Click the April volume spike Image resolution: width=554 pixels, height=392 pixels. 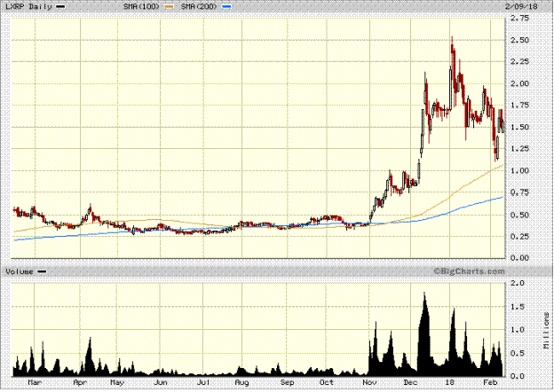pyautogui.click(x=90, y=355)
